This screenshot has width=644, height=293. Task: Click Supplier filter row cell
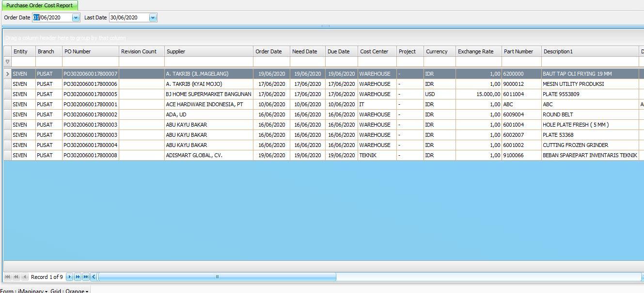click(x=209, y=62)
